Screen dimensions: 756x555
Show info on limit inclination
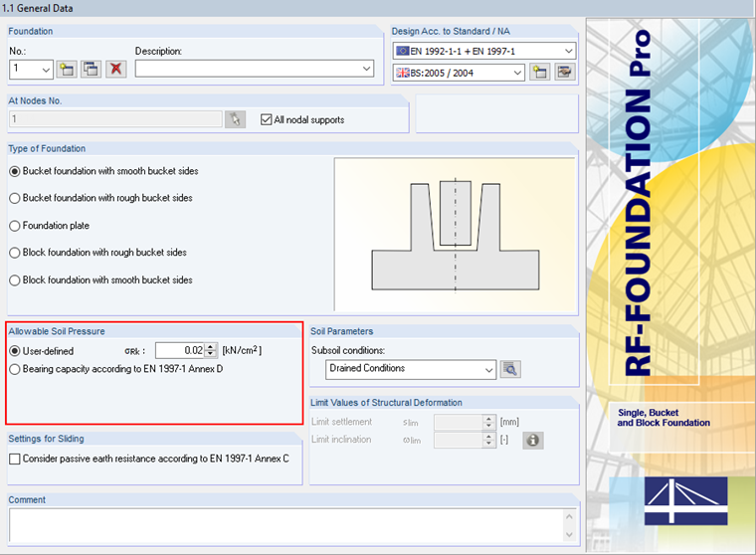click(x=533, y=441)
